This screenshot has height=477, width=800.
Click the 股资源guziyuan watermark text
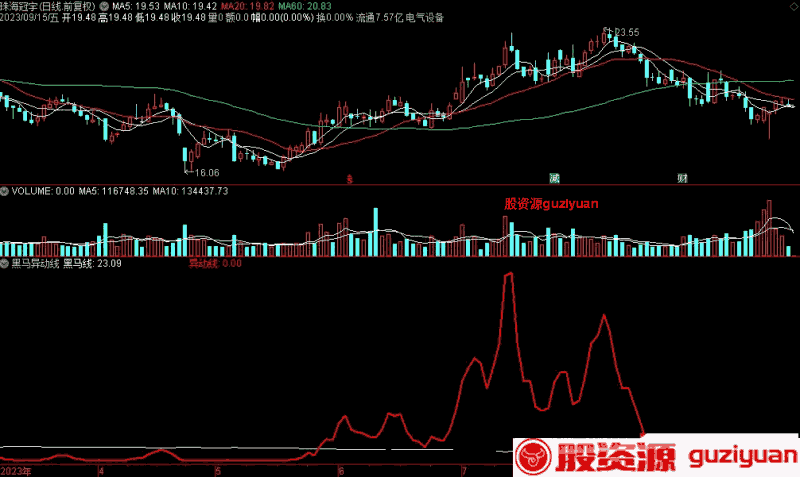(551, 204)
